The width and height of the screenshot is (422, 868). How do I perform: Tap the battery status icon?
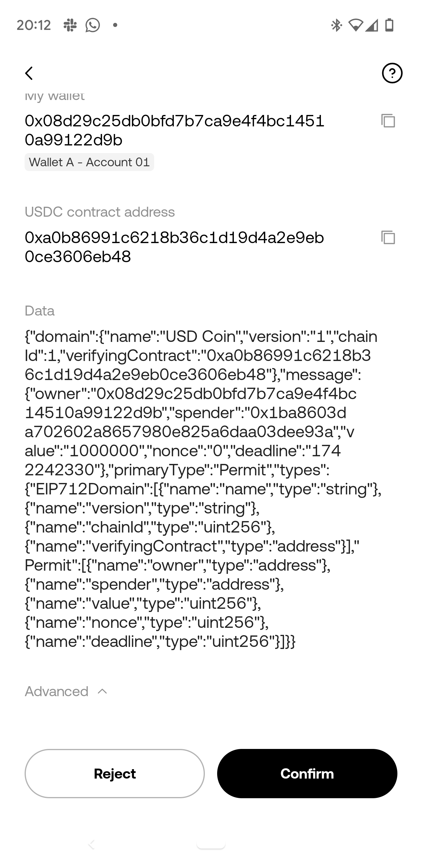[389, 25]
